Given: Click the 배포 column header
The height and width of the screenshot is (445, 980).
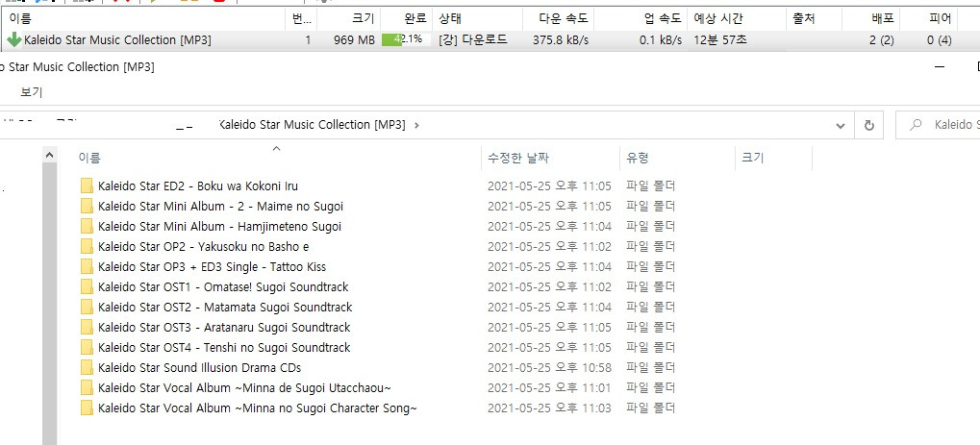Looking at the screenshot, I should click(x=883, y=19).
